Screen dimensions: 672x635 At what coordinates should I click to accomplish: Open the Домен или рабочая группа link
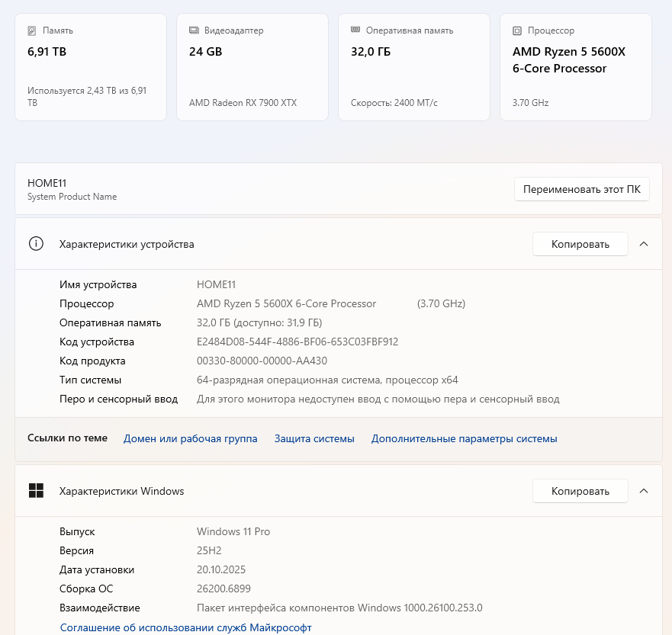tap(190, 438)
